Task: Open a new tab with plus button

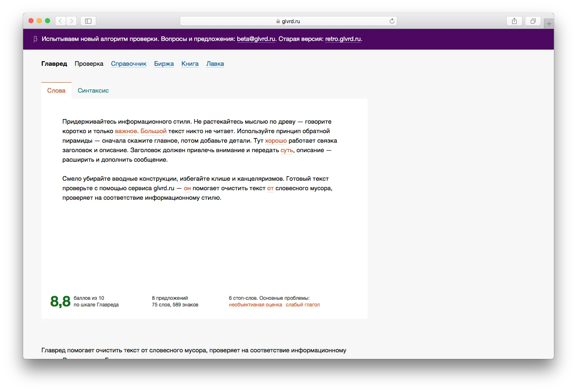Action: [x=549, y=24]
